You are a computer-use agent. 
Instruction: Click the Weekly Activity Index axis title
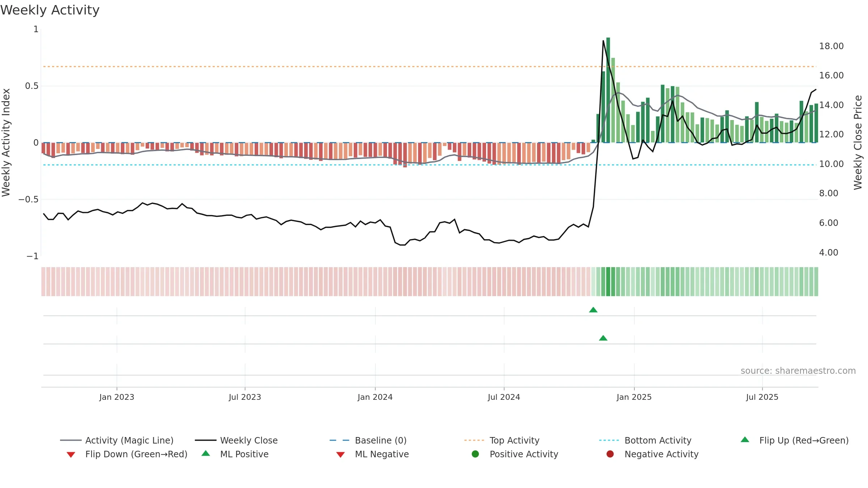(6, 142)
